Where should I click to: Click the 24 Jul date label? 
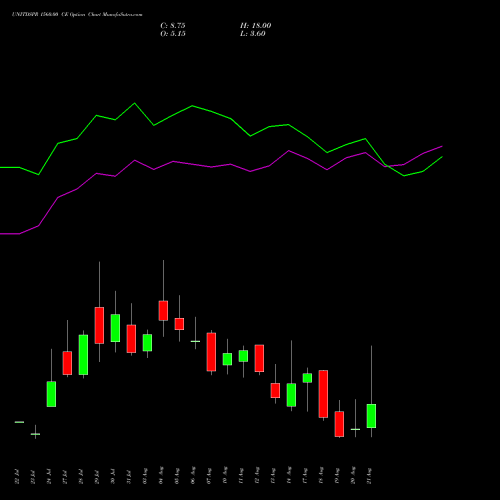49,477
